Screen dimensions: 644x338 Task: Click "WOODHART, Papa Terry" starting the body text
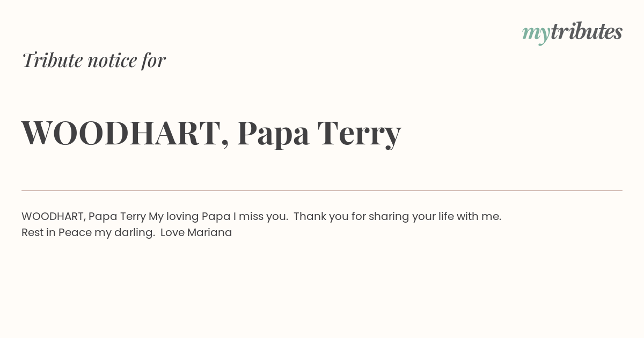pyautogui.click(x=84, y=217)
